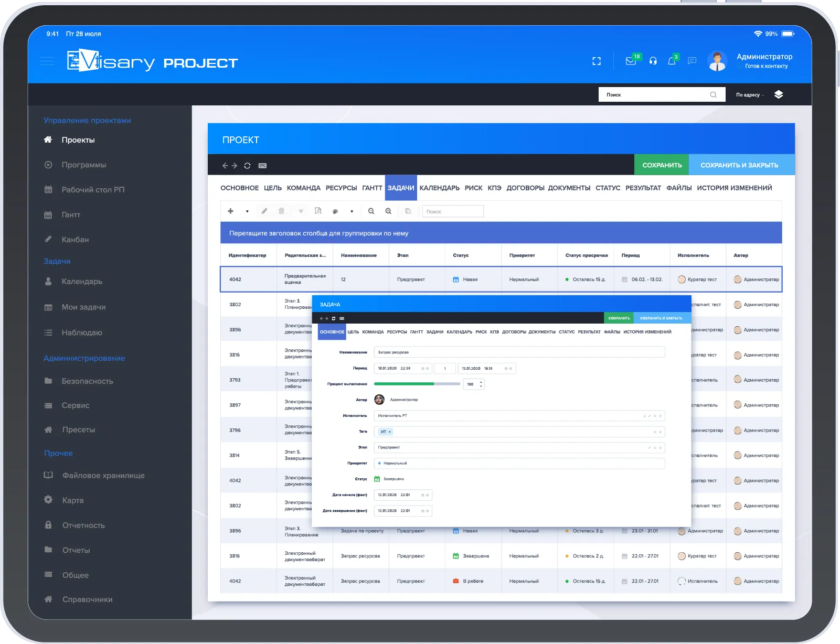Open the ИСТОРИЯ ИЗМЕНЕНИЙ project tab
840x644 pixels.
point(734,188)
